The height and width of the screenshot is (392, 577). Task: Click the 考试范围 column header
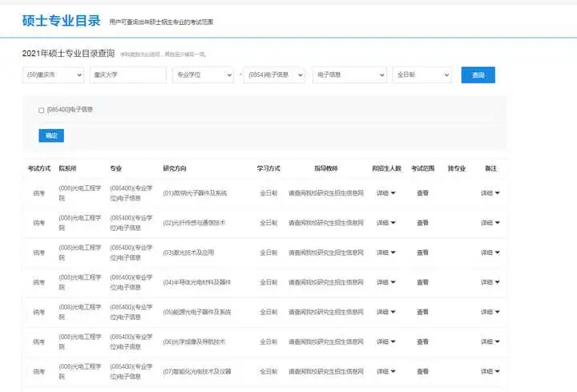coord(423,168)
